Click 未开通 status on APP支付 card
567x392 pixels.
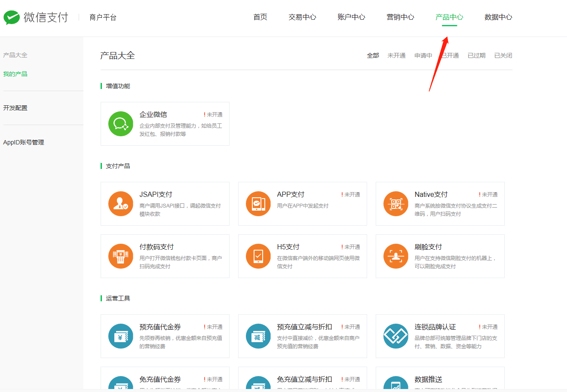coord(351,195)
